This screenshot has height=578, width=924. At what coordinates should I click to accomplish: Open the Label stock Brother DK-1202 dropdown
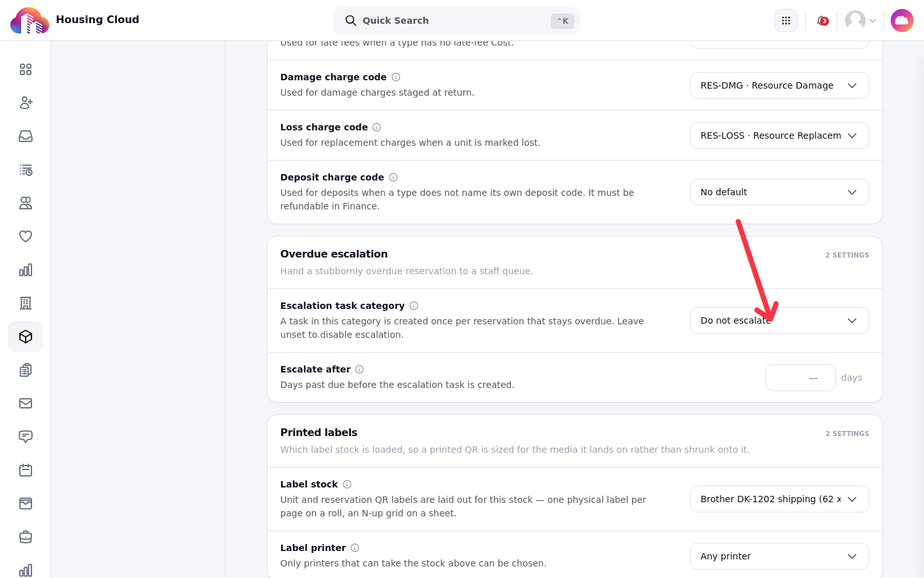coord(780,499)
